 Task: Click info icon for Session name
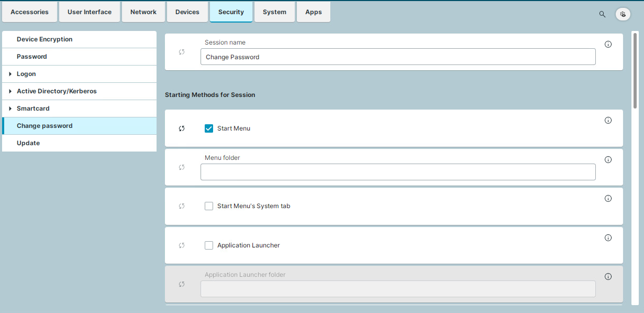pyautogui.click(x=608, y=45)
